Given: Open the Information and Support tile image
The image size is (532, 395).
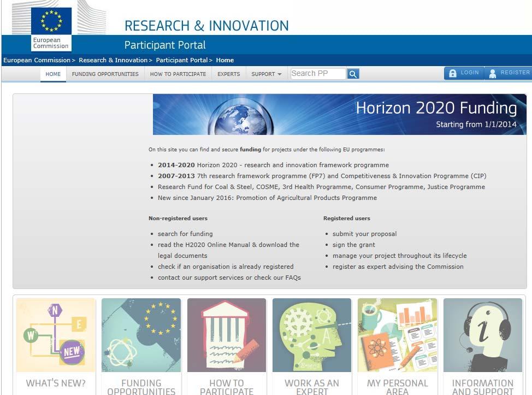Looking at the screenshot, I should pos(483,335).
